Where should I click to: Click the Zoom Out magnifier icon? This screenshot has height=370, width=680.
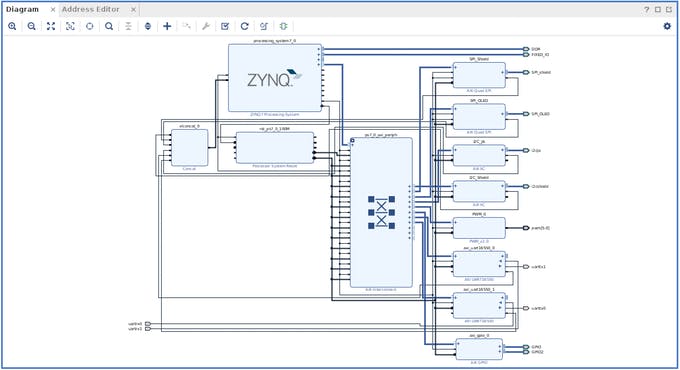[32, 26]
